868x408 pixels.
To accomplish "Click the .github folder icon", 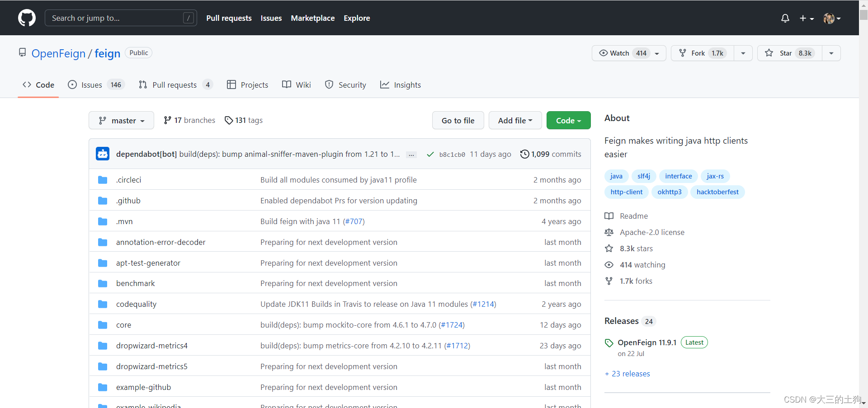I will [103, 201].
